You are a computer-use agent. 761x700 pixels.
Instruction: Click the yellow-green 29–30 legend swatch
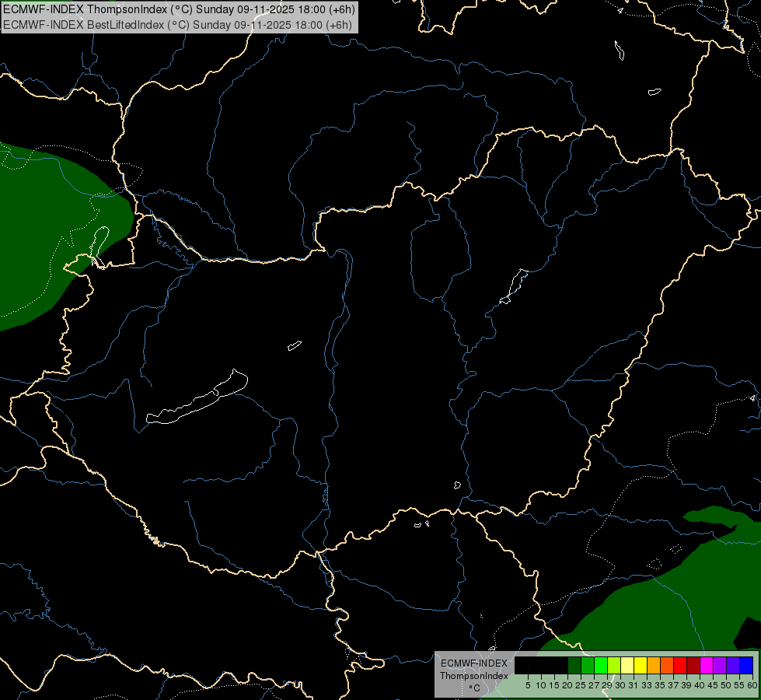pos(614,665)
